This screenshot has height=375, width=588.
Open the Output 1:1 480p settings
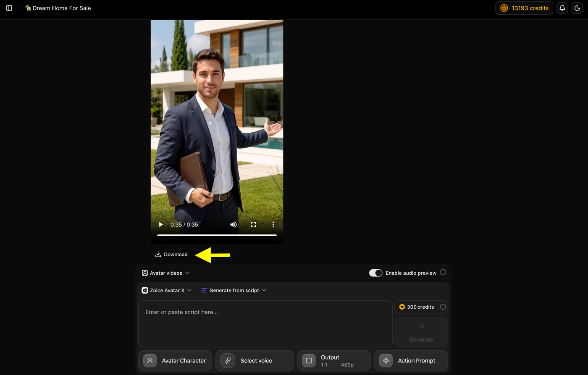334,361
